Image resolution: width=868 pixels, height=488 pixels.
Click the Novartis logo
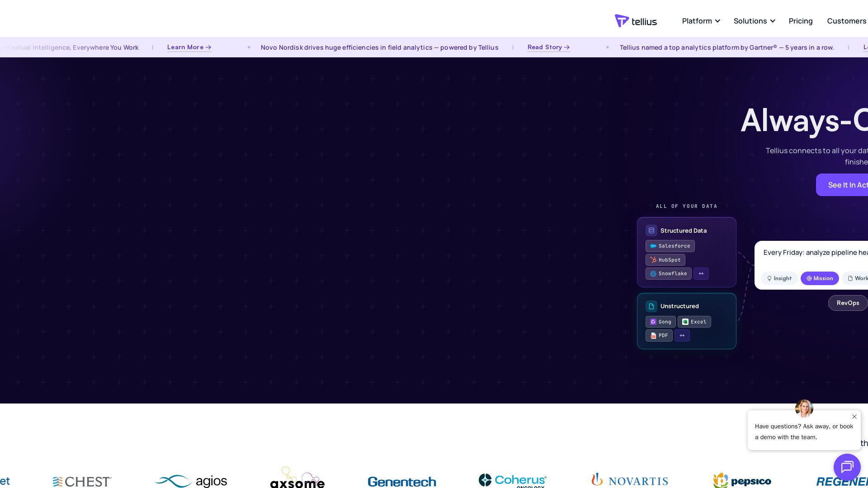click(x=630, y=480)
